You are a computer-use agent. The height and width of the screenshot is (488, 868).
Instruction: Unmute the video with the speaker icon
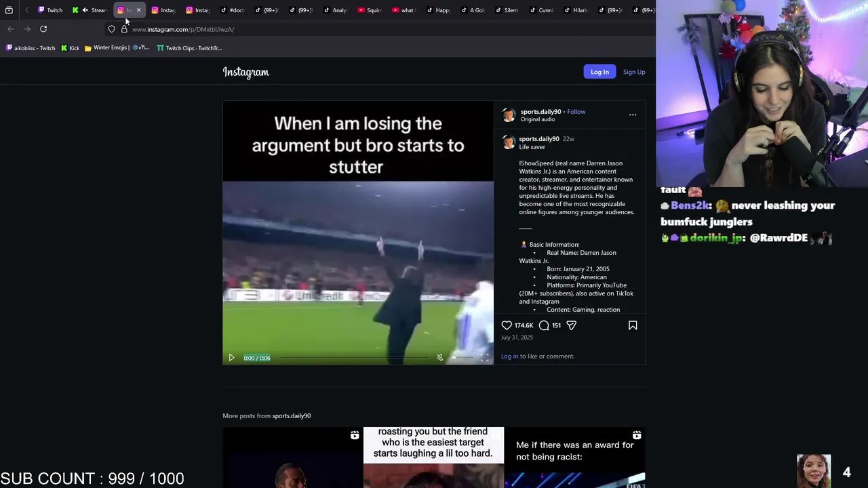pos(440,358)
